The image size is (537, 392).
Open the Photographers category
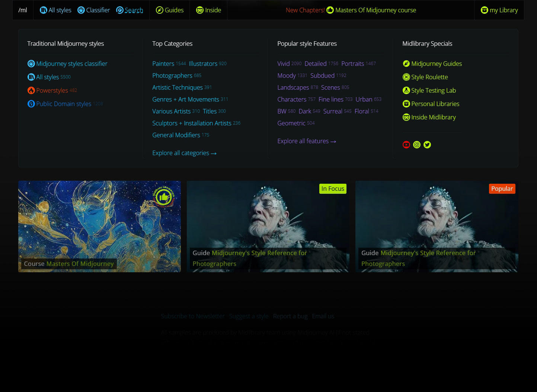coord(172,75)
